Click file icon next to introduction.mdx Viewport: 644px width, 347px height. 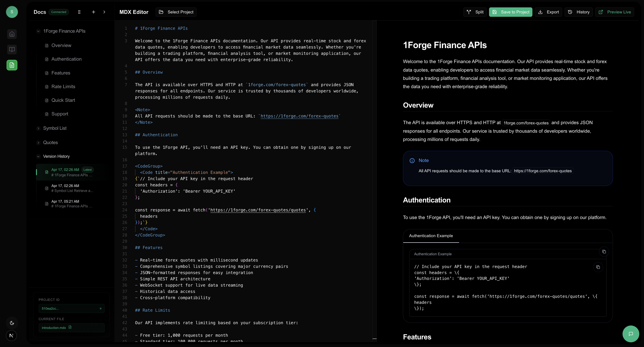click(70, 327)
